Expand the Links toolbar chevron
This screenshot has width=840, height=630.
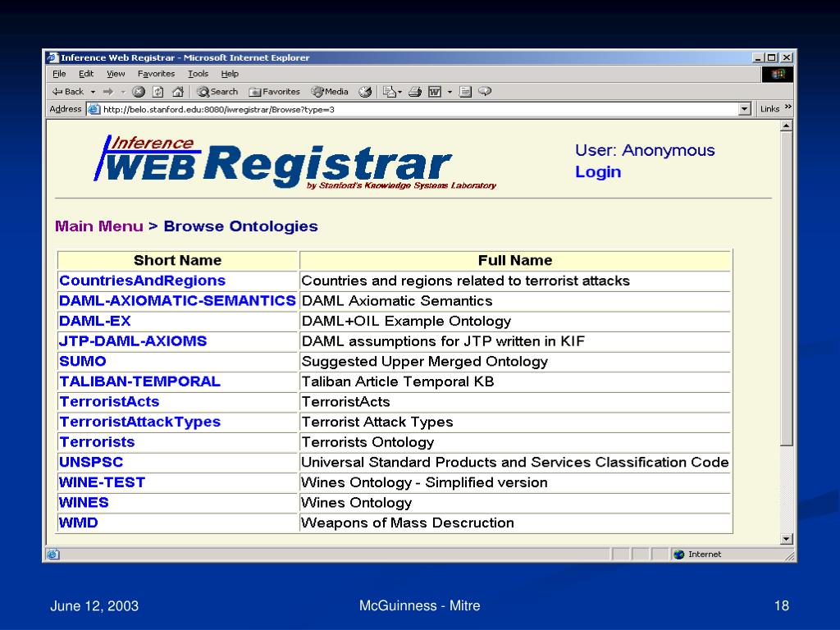point(787,107)
